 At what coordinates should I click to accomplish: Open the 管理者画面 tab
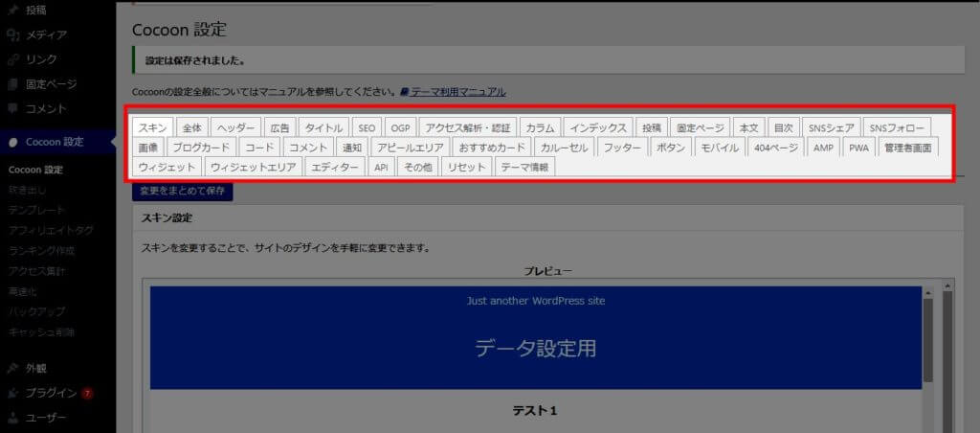907,148
